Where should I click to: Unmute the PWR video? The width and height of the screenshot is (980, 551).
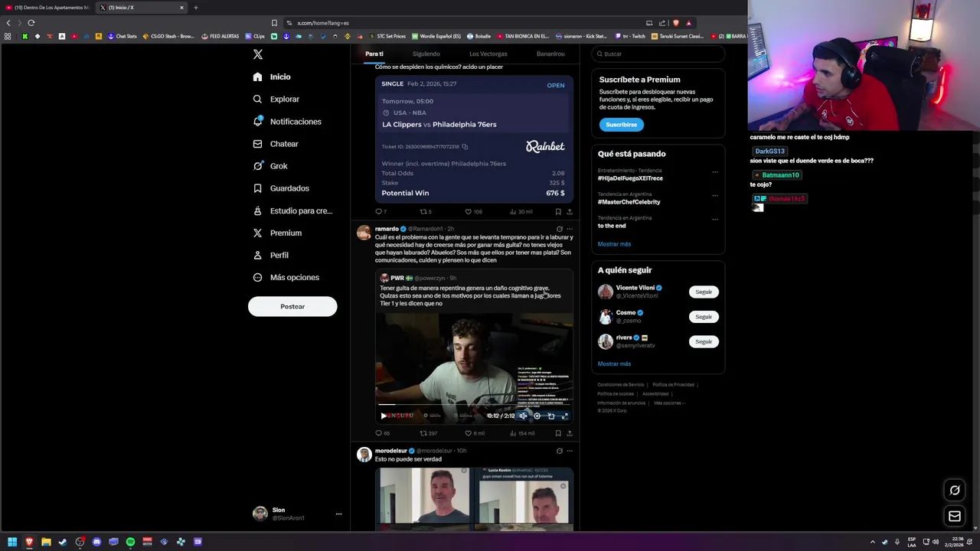click(523, 416)
